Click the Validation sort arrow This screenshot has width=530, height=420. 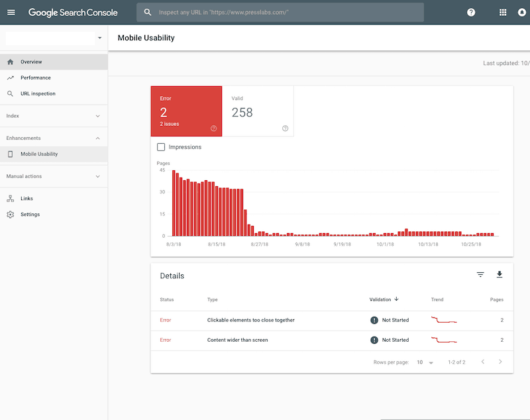click(396, 299)
